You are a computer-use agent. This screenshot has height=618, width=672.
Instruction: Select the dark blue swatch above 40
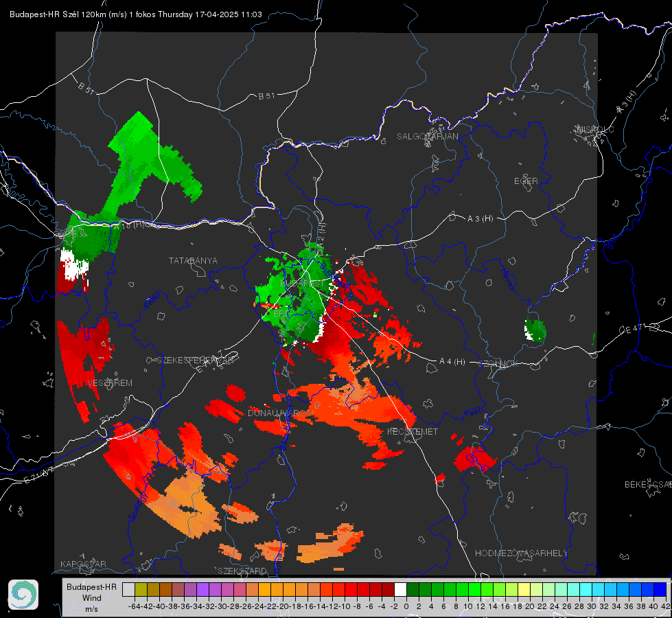pos(660,589)
